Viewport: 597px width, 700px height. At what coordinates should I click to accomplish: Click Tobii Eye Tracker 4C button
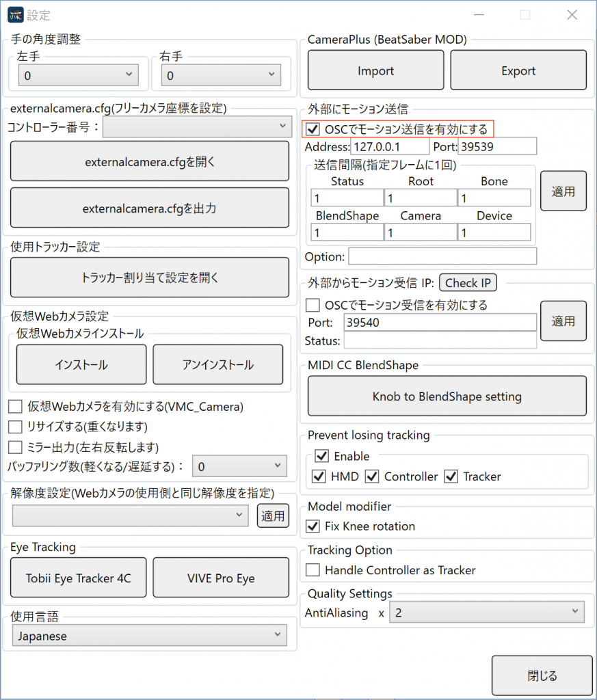tap(79, 578)
